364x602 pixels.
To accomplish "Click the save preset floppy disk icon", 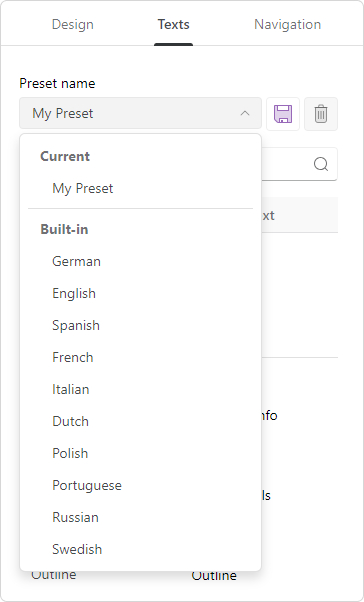I will (x=283, y=114).
